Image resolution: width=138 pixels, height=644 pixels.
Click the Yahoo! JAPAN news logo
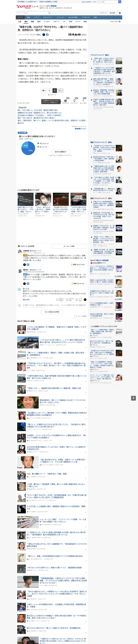coord(27,7)
